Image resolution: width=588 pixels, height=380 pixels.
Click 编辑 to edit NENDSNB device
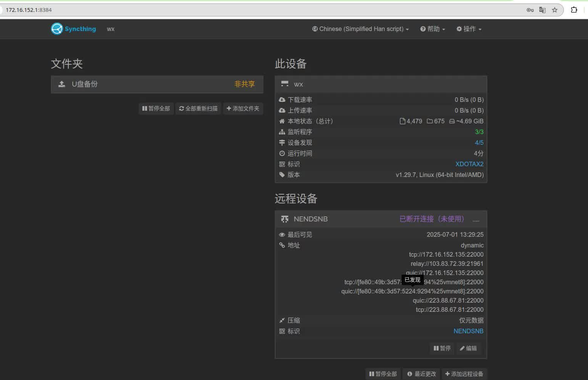tap(469, 348)
